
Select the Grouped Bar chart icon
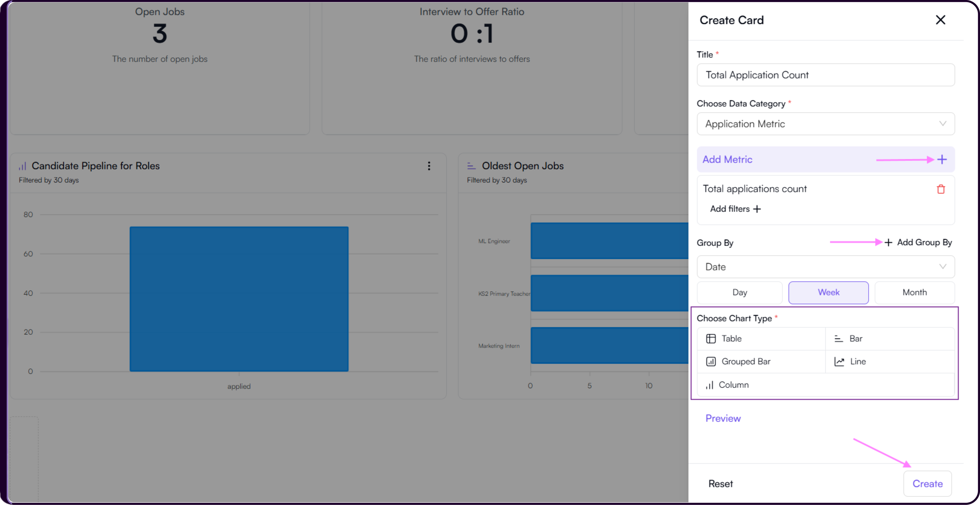point(711,361)
